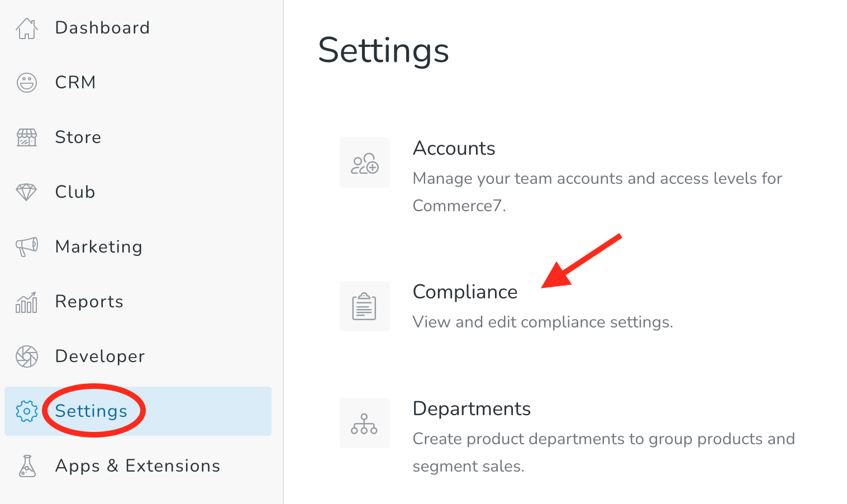Open the Departments settings page
847x504 pixels.
tap(472, 408)
